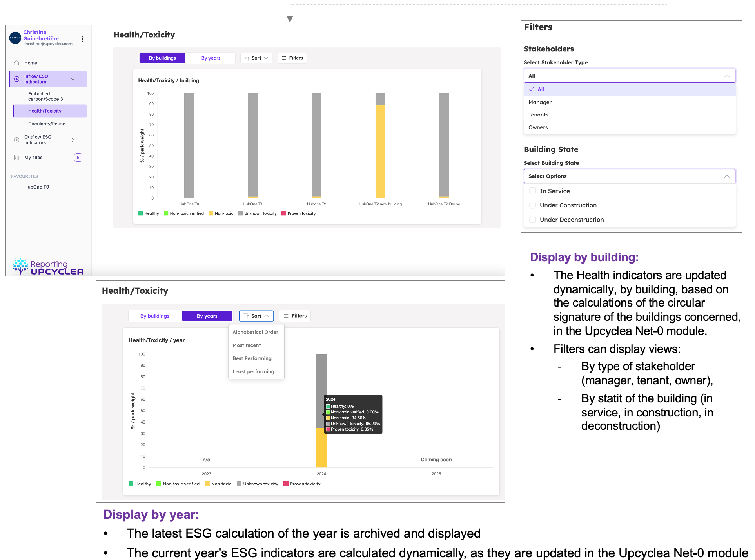Select Tenants stakeholder type
Image resolution: width=755 pixels, height=560 pixels.
tap(630, 115)
